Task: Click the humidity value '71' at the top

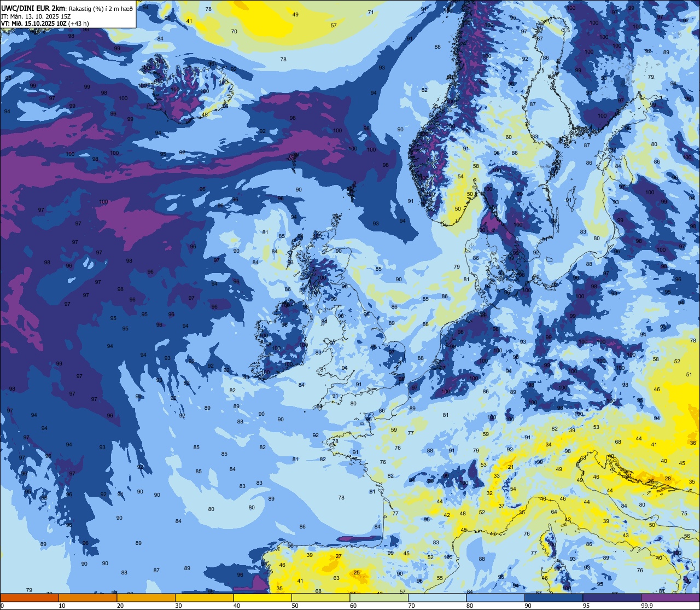Action: click(x=371, y=12)
